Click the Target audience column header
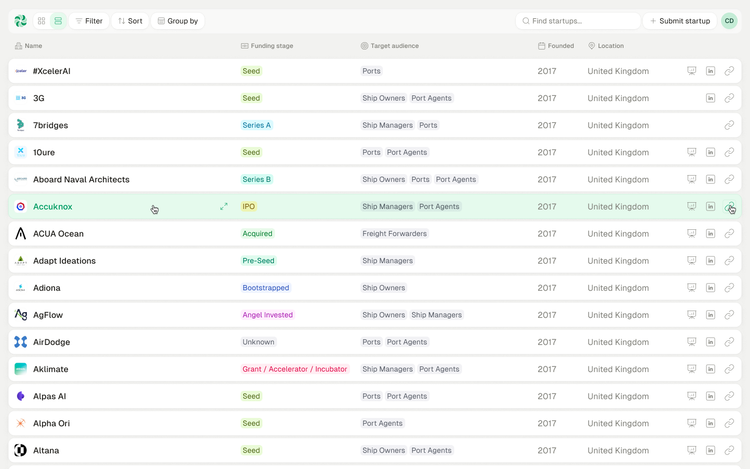The image size is (750, 469). click(x=390, y=46)
